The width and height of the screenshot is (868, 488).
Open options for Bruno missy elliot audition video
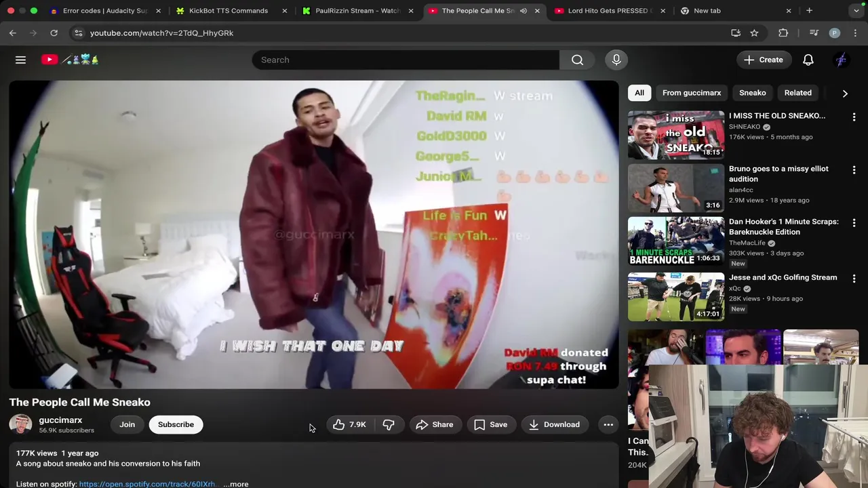[x=854, y=169]
